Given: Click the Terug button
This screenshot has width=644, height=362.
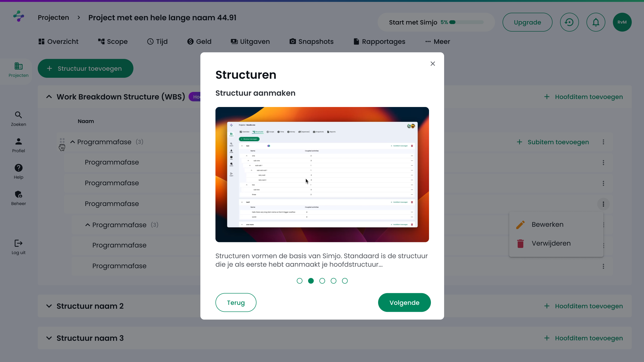Looking at the screenshot, I should pyautogui.click(x=236, y=303).
